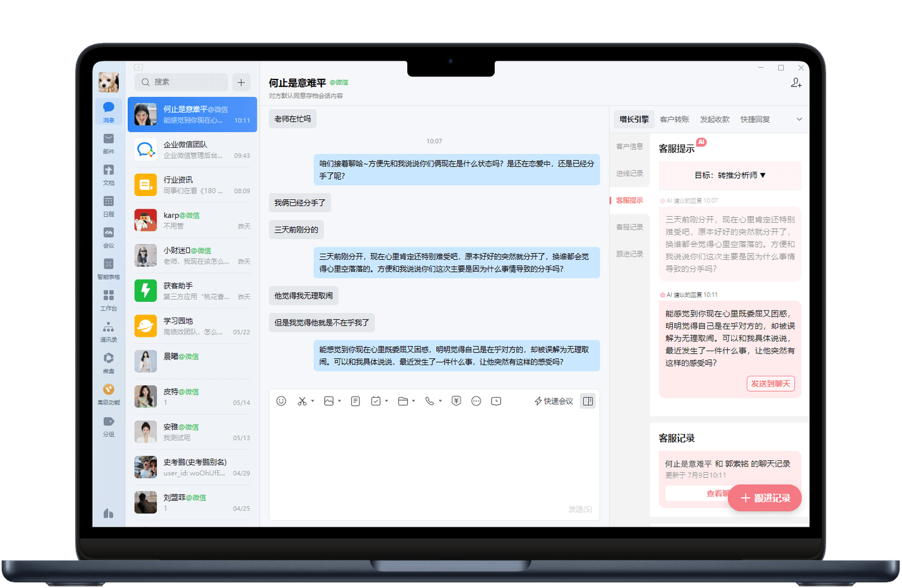
Task: Open the 文档 documents sidebar icon
Action: [x=108, y=174]
